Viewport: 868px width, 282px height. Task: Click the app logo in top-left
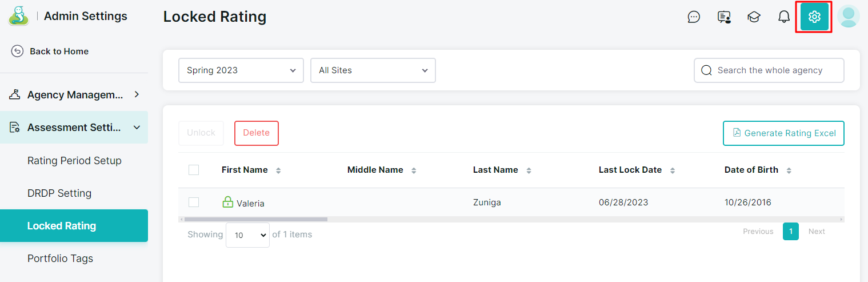coord(18,16)
